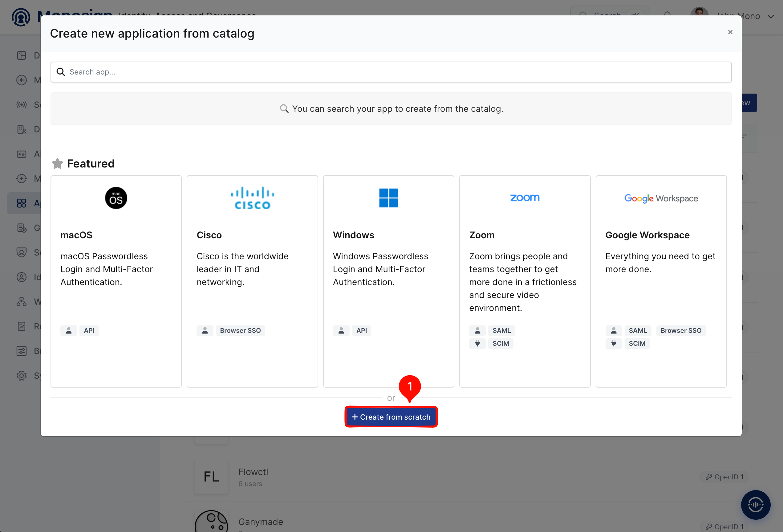Select the Google Workspace logo
The image size is (783, 532).
pyautogui.click(x=661, y=198)
